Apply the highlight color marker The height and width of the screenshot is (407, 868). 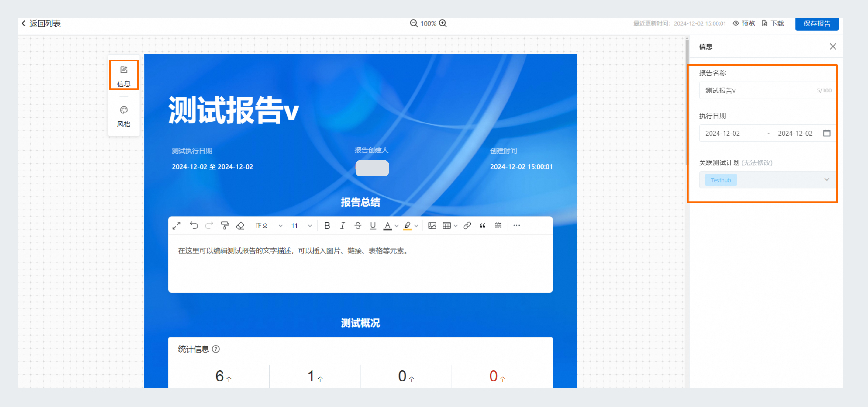(x=407, y=226)
